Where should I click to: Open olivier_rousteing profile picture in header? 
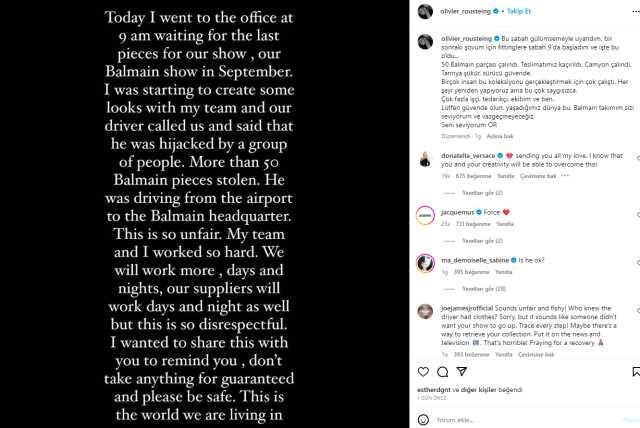click(424, 11)
